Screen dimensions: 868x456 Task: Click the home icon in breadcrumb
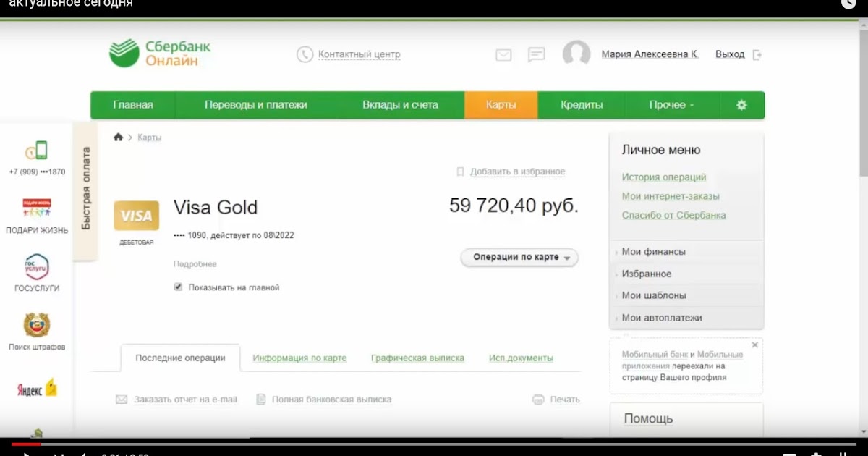click(x=119, y=138)
